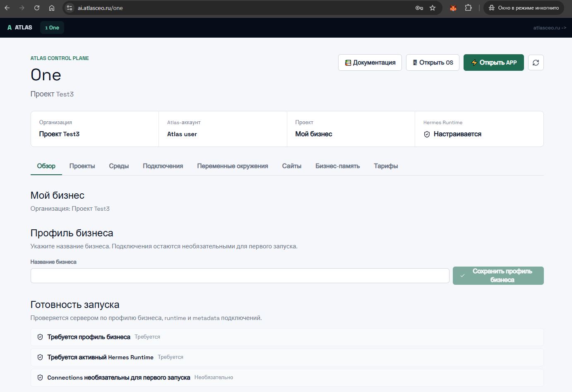Screen dimensions: 572x392
Task: Switch to the Обзор tab
Action: coord(46,166)
